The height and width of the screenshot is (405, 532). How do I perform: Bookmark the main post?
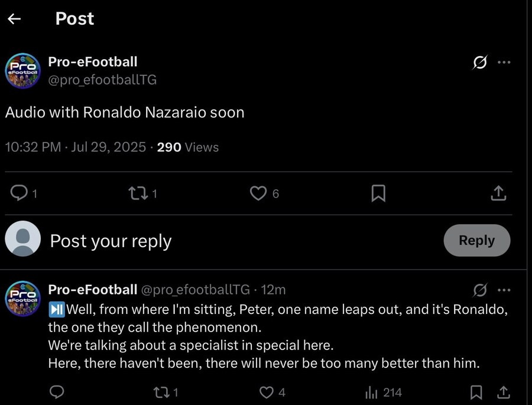click(378, 193)
